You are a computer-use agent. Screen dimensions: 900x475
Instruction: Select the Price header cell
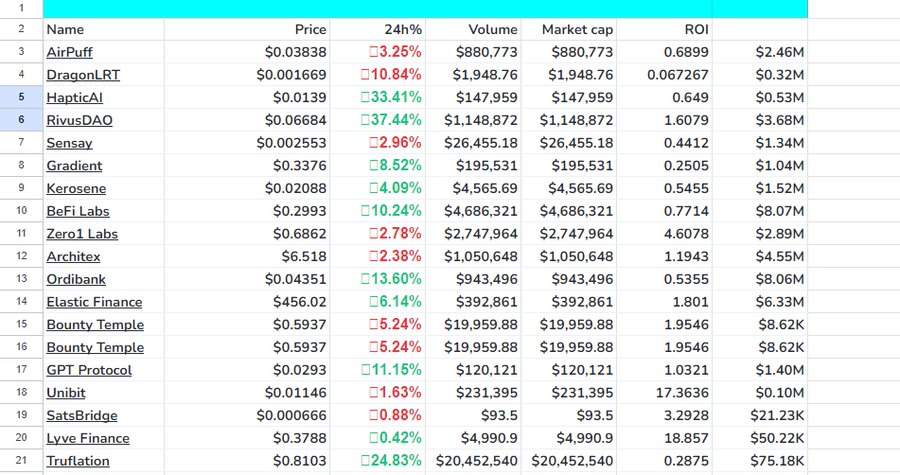[247, 29]
